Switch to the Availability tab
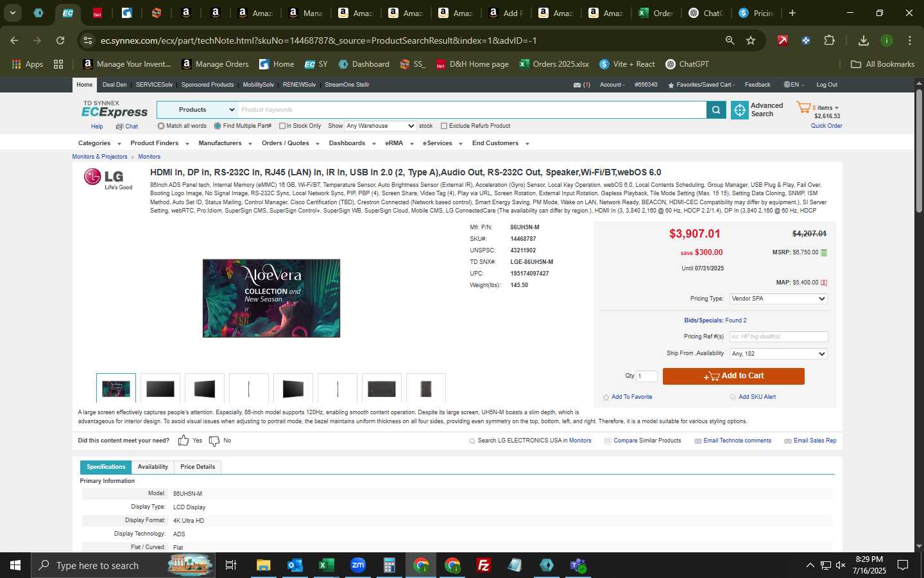 pyautogui.click(x=153, y=467)
